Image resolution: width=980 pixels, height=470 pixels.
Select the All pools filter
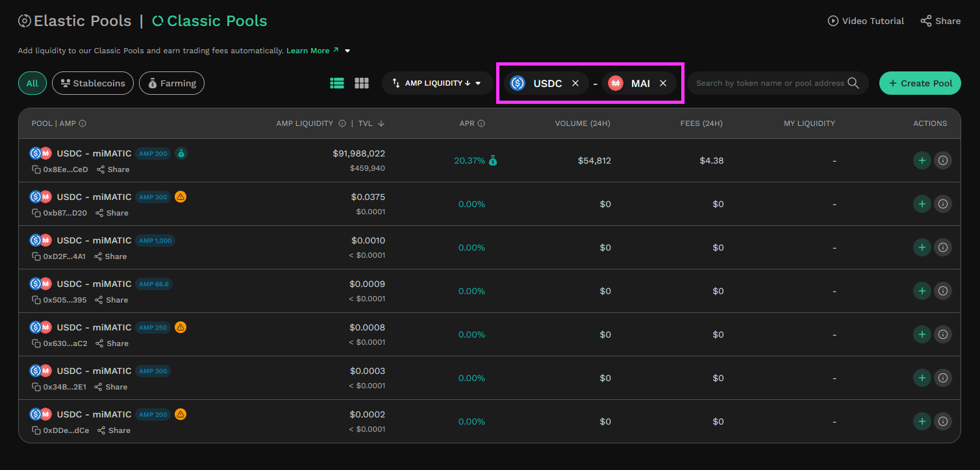(32, 83)
